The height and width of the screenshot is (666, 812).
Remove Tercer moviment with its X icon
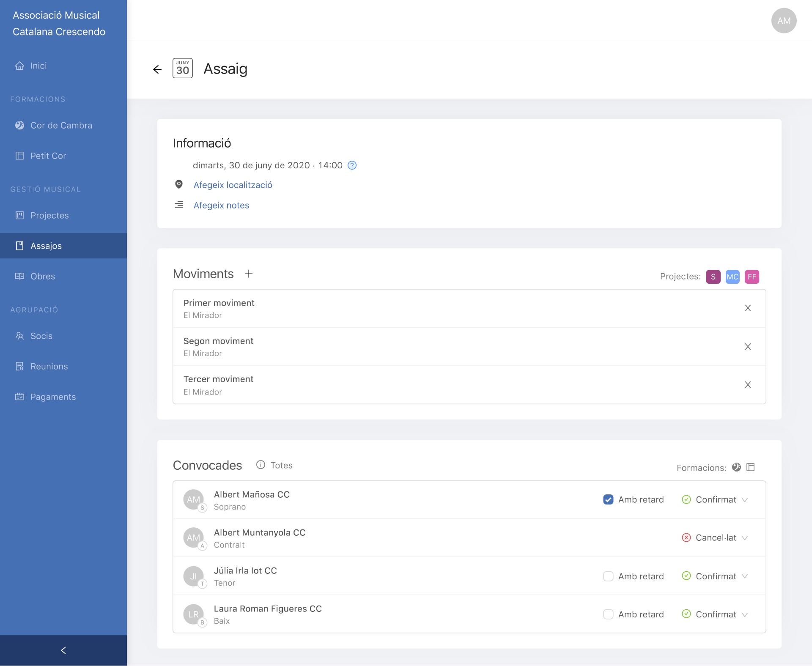pos(748,385)
